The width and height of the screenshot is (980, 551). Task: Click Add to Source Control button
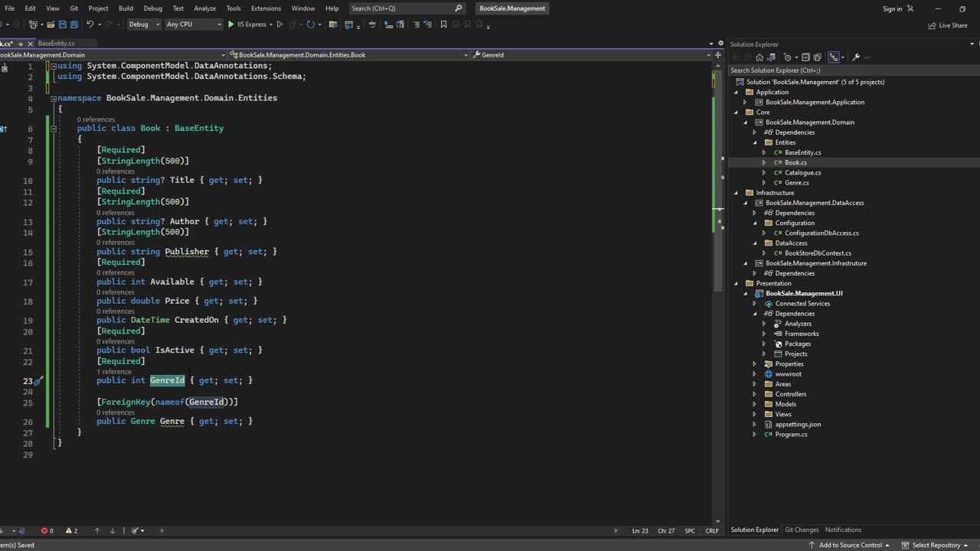coord(848,545)
